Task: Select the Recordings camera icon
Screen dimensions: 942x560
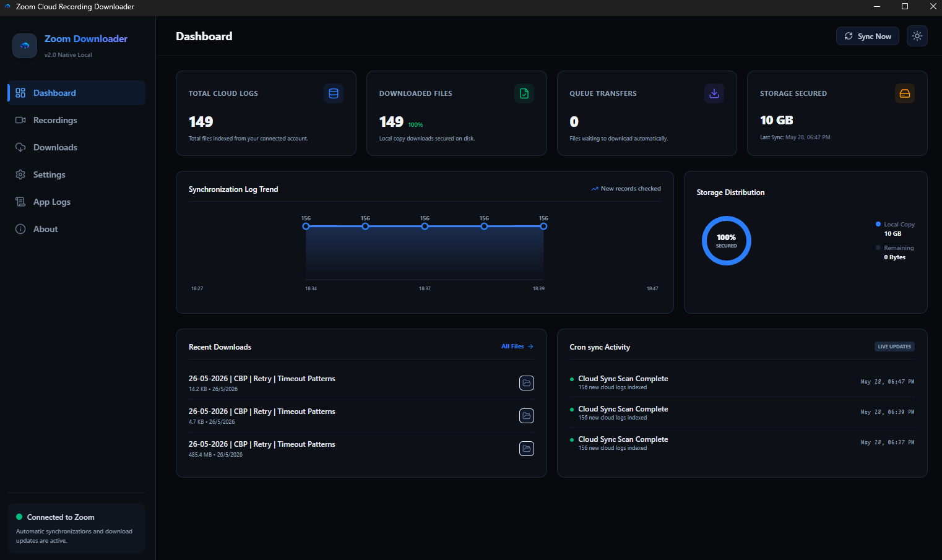Action: [20, 120]
